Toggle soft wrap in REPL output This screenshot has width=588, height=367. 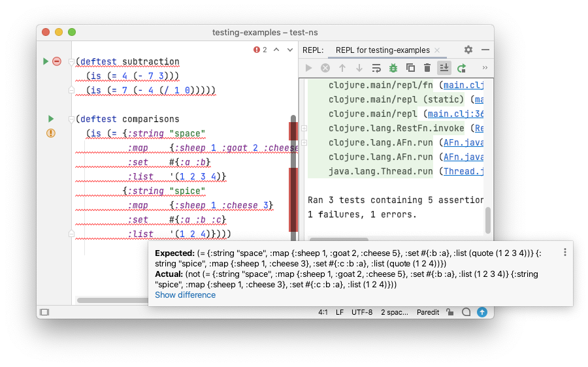pyautogui.click(x=376, y=68)
